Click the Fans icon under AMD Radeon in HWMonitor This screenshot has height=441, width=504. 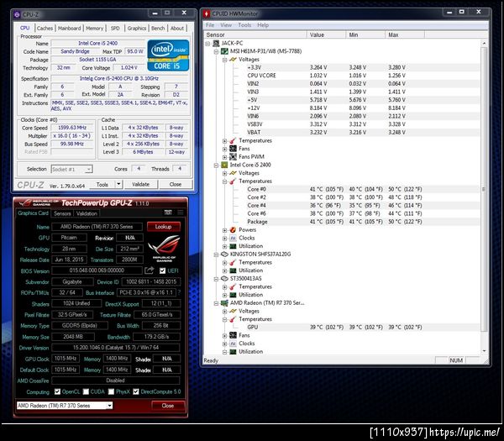pos(234,335)
